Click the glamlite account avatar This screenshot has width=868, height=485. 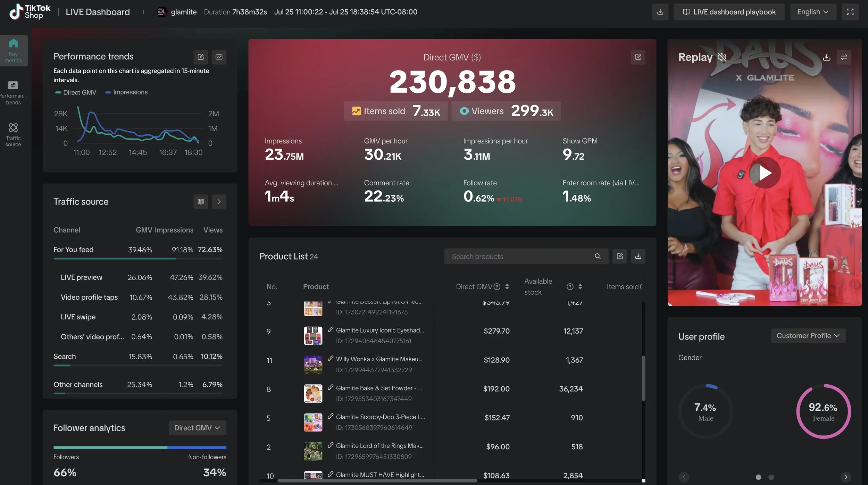coord(161,12)
